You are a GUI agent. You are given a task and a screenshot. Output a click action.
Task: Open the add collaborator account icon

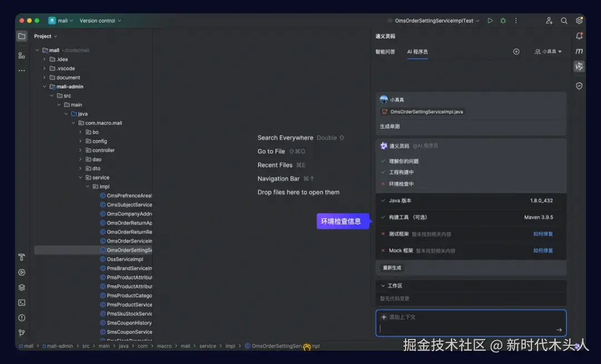tap(549, 21)
